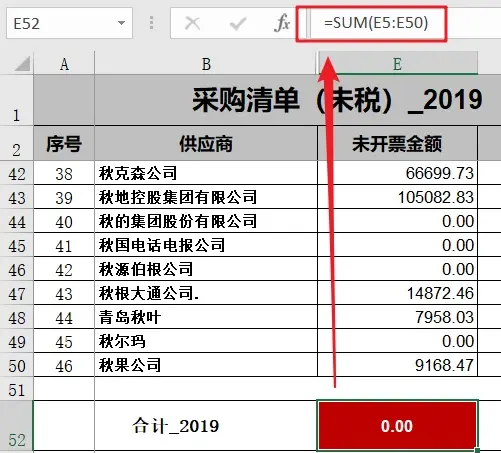This screenshot has height=453, width=501.
Task: Select sequence number cell 45 in column A
Action: point(64,341)
